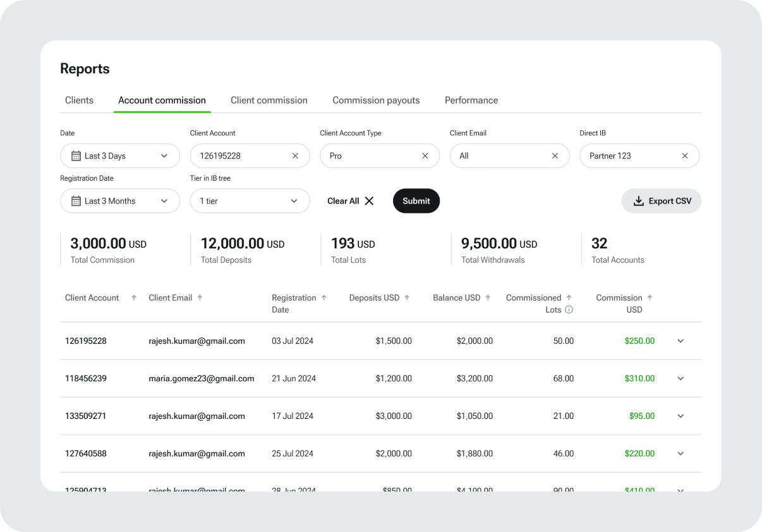The image size is (762, 532).
Task: Open the Date dropdown showing Last 3 Days
Action: click(120, 156)
